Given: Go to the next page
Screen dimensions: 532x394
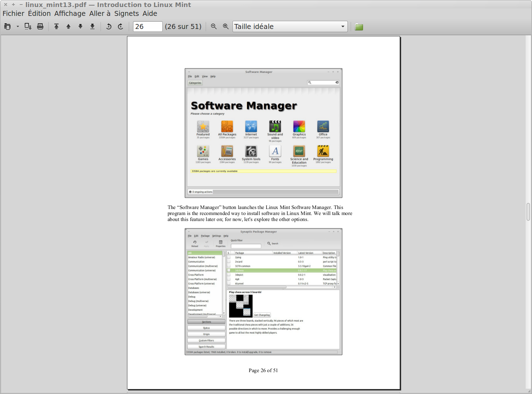Looking at the screenshot, I should tap(80, 26).
